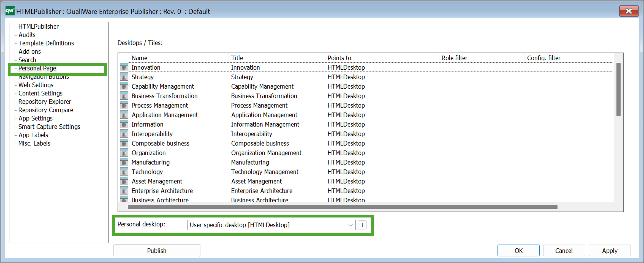The width and height of the screenshot is (644, 263).
Task: Click the Points to column header
Action: 382,58
